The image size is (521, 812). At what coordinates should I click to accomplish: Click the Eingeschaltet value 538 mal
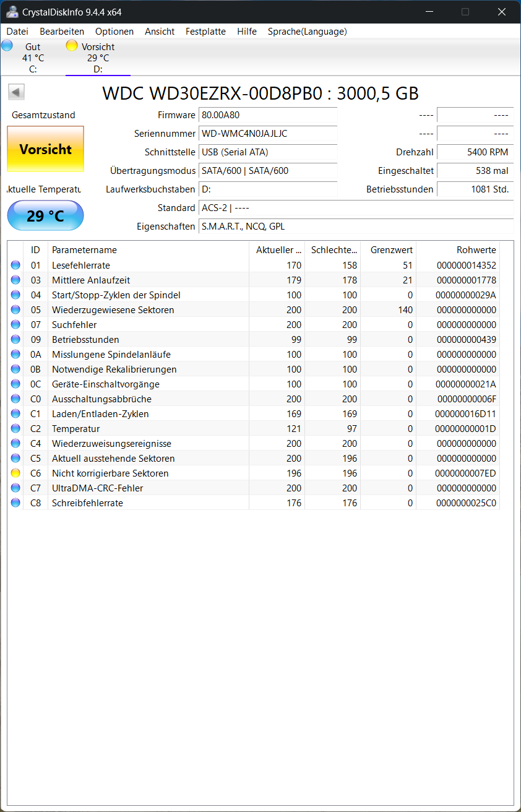point(475,171)
